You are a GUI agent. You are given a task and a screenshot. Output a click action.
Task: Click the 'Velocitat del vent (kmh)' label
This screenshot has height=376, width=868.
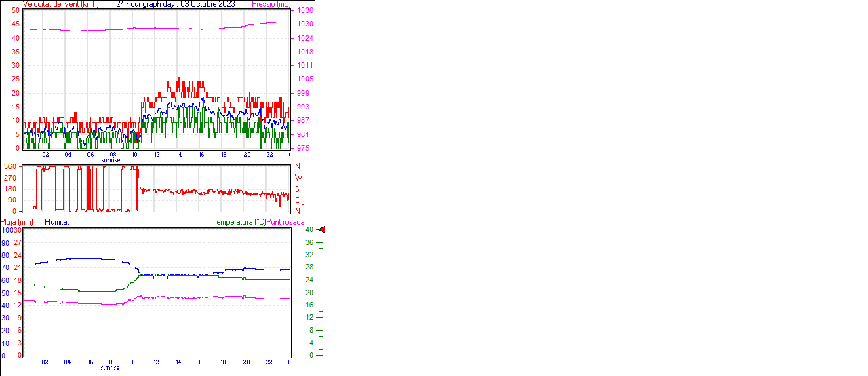click(x=60, y=4)
